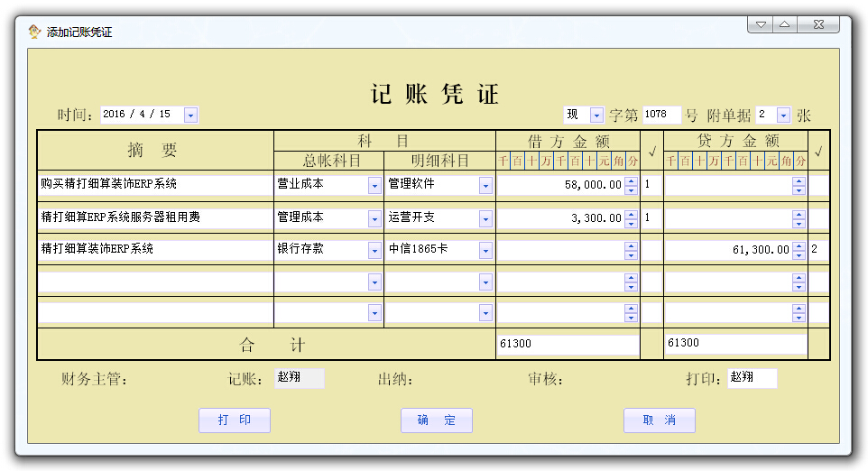Click the voucher number field 1078
Image resolution: width=868 pixels, height=471 pixels.
(x=660, y=115)
